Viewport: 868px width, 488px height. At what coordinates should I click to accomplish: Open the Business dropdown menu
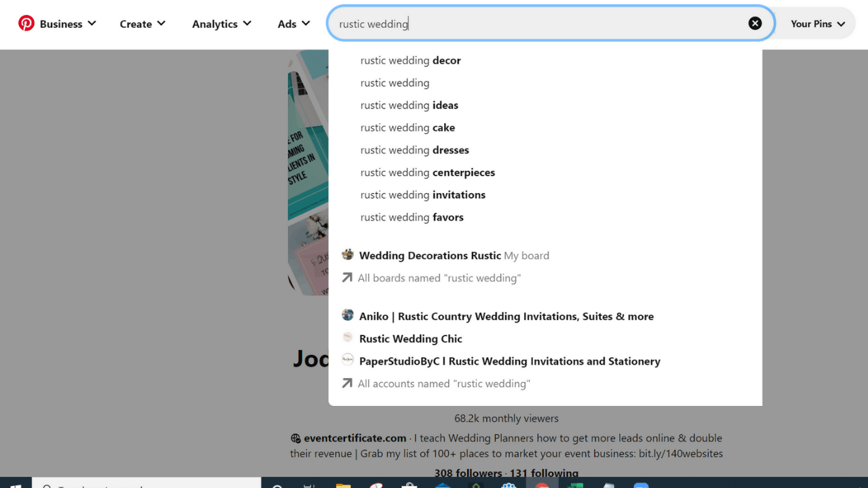pyautogui.click(x=68, y=24)
